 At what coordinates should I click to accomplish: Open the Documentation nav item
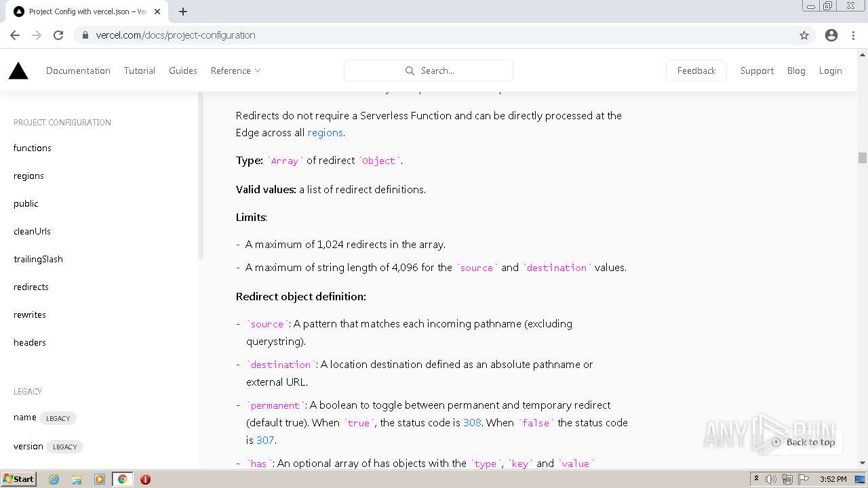click(78, 70)
